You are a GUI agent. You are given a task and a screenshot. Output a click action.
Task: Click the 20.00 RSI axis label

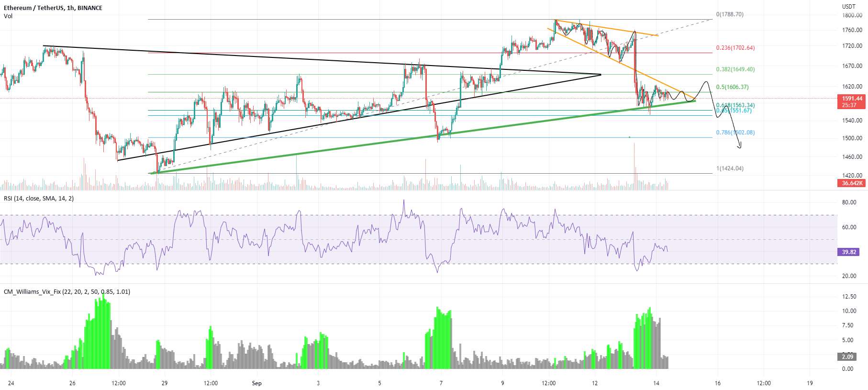(x=849, y=276)
